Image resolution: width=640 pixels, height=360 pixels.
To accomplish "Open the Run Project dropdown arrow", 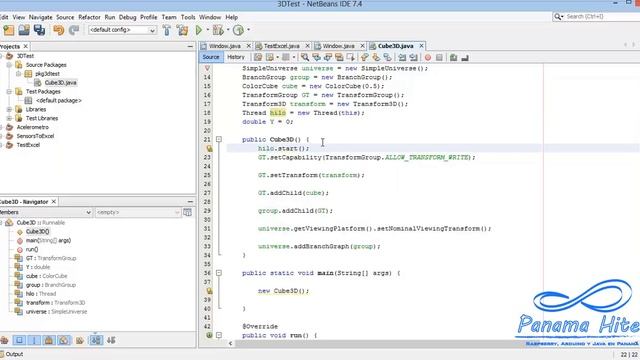I will pyautogui.click(x=207, y=30).
